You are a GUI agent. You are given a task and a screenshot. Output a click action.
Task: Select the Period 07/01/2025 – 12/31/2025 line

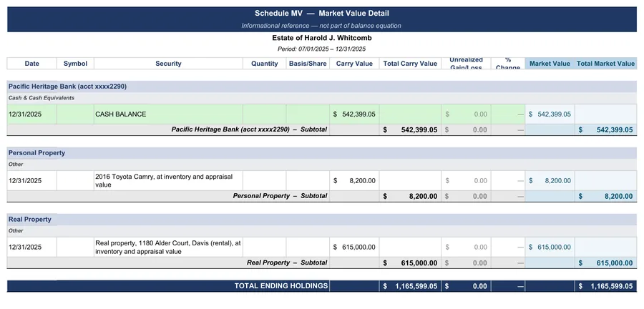[322, 49]
